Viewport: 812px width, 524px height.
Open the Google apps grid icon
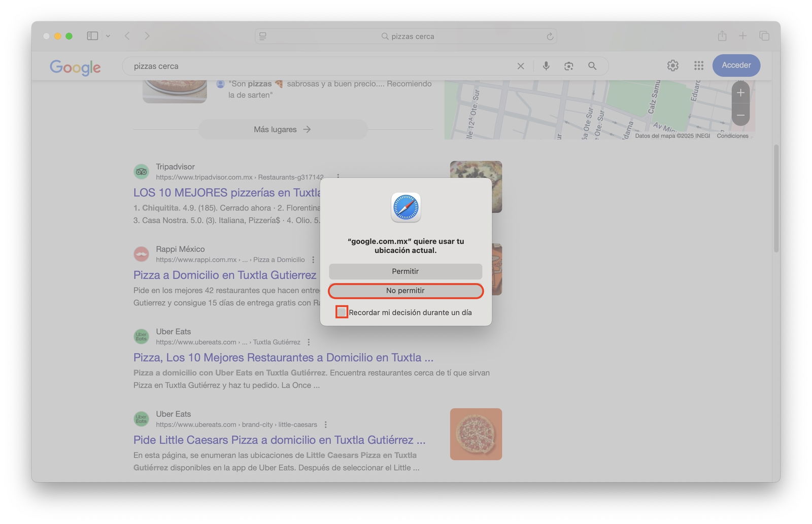point(699,65)
